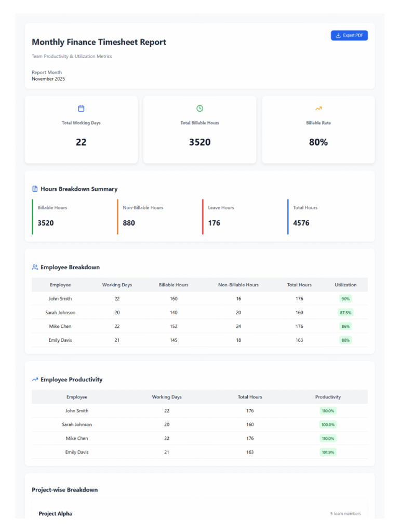Click the Utilization column header
The image size is (399, 532).
pos(345,285)
